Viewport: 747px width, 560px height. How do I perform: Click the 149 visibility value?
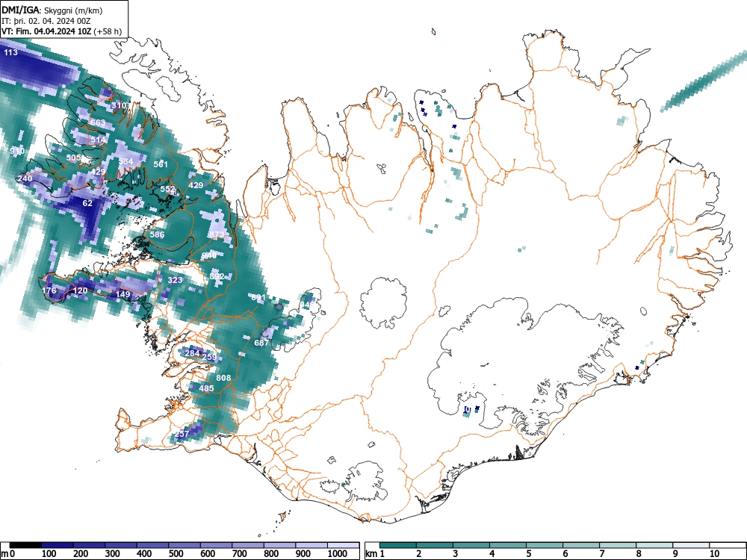tap(123, 294)
